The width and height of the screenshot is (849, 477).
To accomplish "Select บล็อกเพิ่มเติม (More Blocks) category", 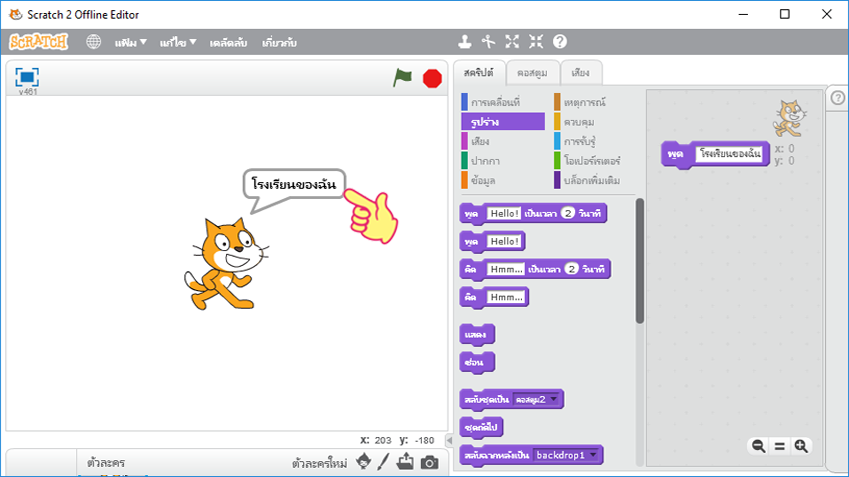I will (587, 180).
